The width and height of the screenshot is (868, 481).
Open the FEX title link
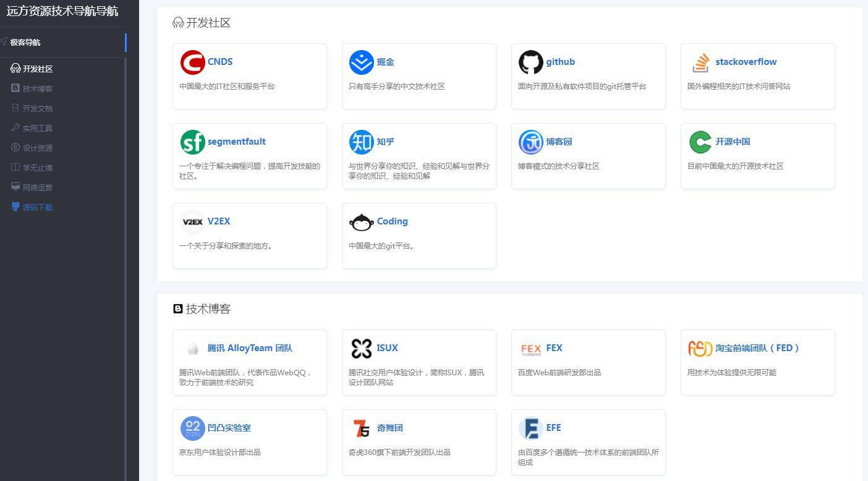[x=555, y=348]
